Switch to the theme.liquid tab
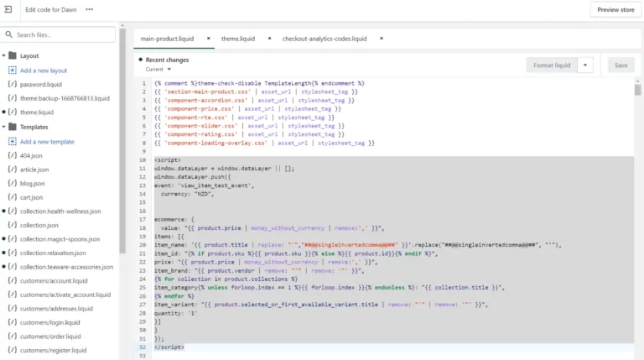 238,39
